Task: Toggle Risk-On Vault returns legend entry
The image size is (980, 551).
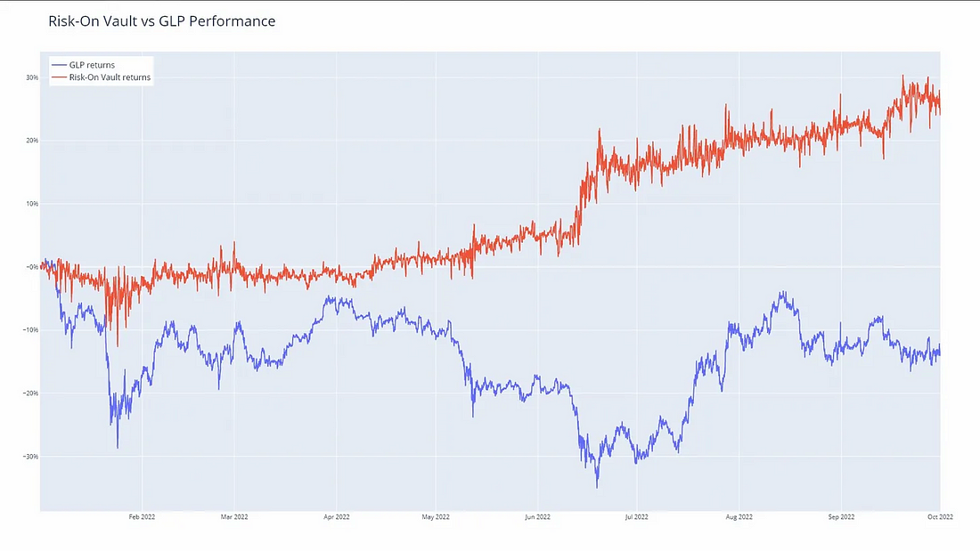Action: (110, 77)
